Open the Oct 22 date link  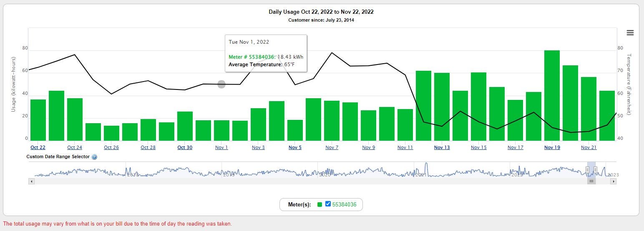click(x=38, y=147)
